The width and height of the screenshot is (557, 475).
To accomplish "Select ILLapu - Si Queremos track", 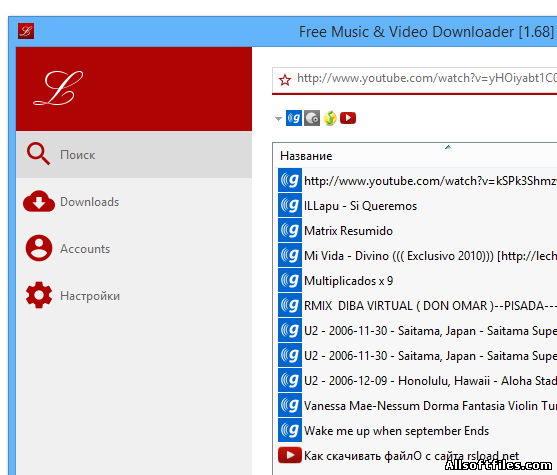I will [417, 206].
